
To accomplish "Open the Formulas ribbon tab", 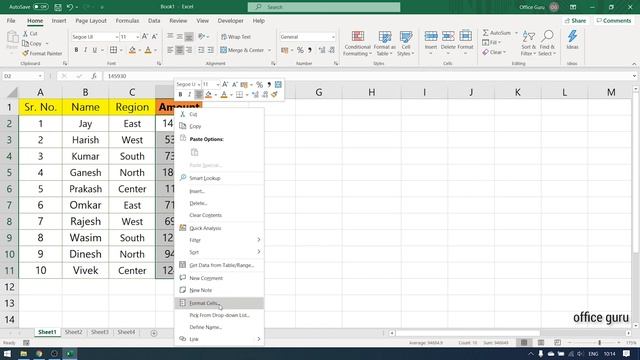I will 127,20.
